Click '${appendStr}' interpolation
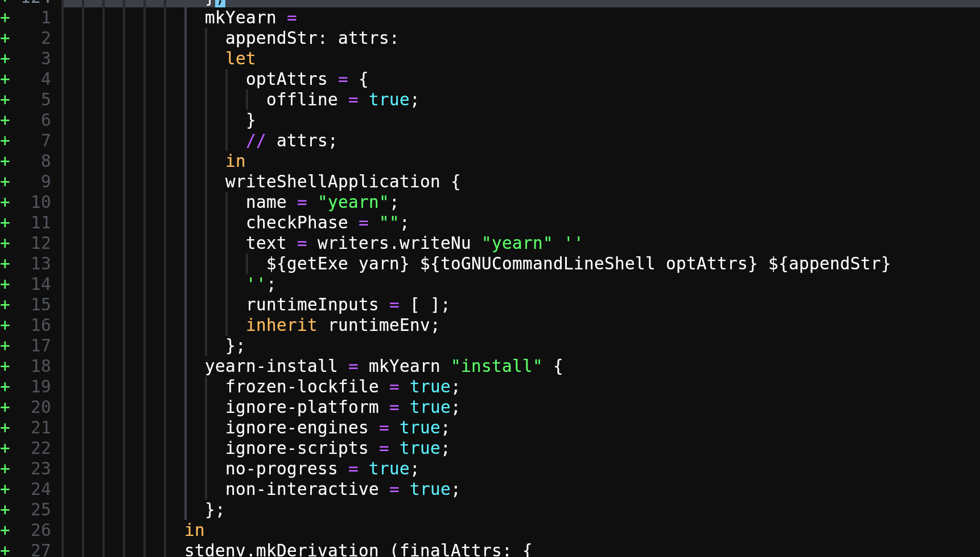Image resolution: width=980 pixels, height=557 pixels. (x=829, y=264)
